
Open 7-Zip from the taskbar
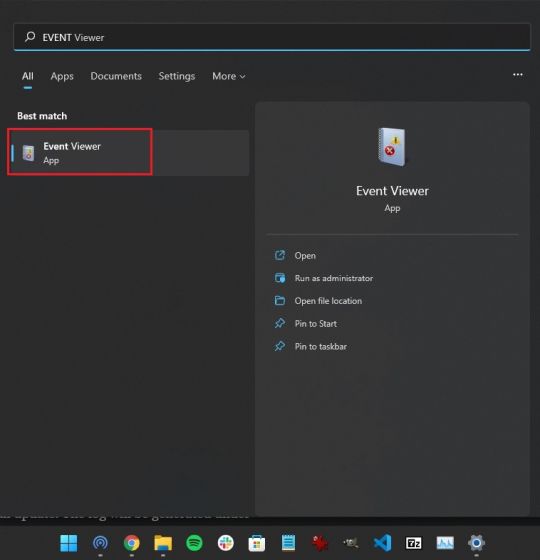[x=414, y=543]
